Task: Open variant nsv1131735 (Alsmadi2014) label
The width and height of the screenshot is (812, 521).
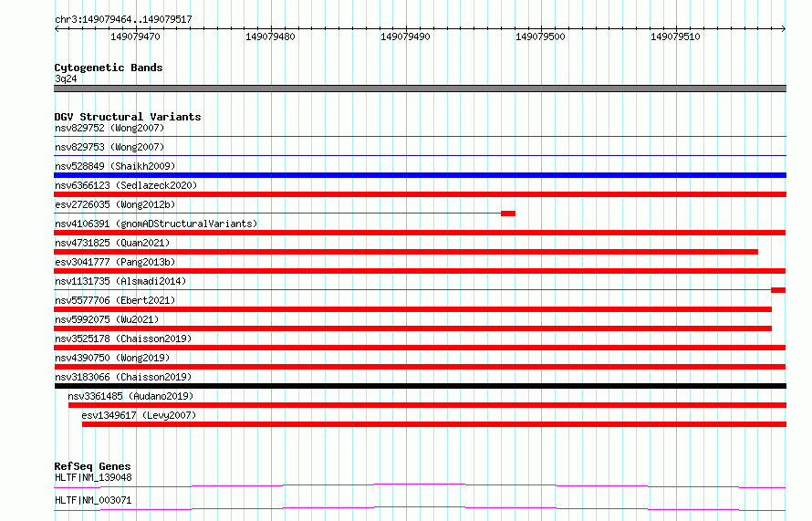Action: point(120,281)
